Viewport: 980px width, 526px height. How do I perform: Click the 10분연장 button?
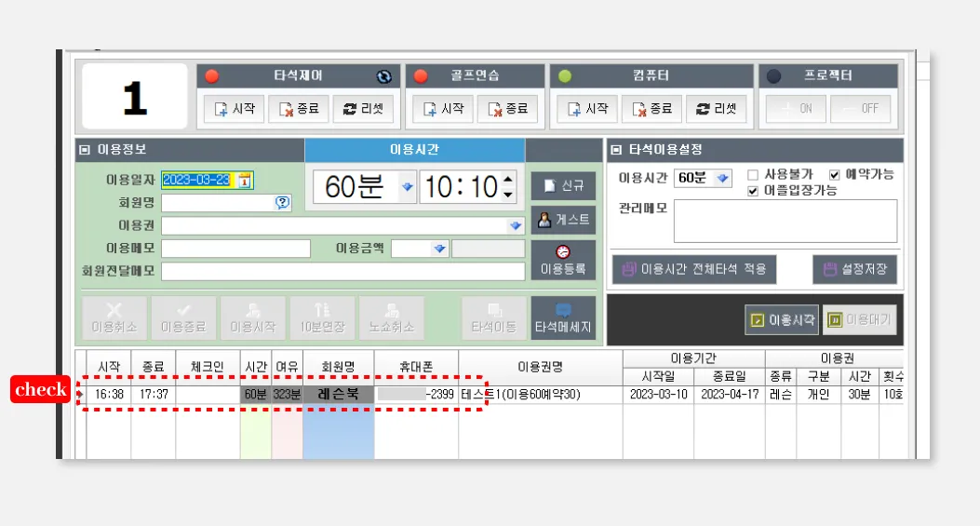click(x=323, y=318)
